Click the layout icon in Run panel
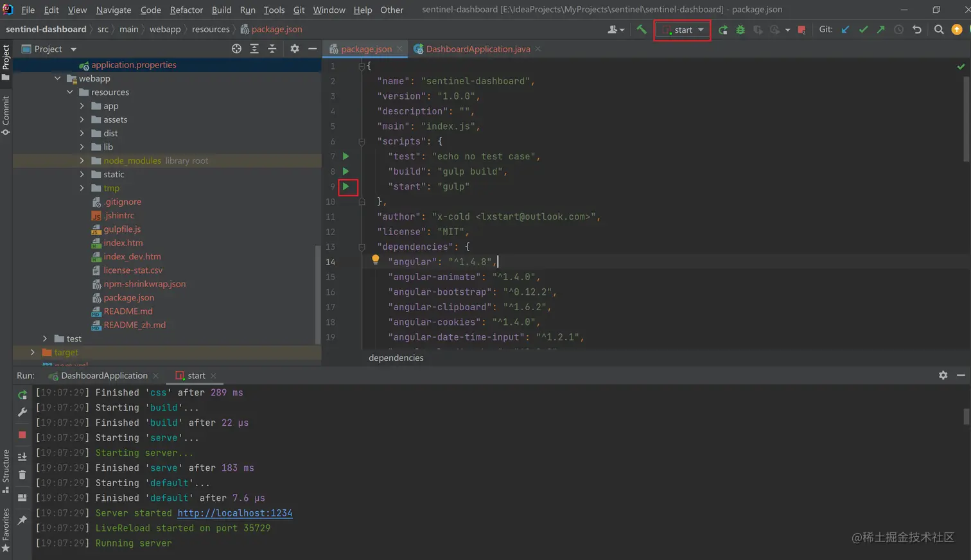971x560 pixels. (22, 498)
